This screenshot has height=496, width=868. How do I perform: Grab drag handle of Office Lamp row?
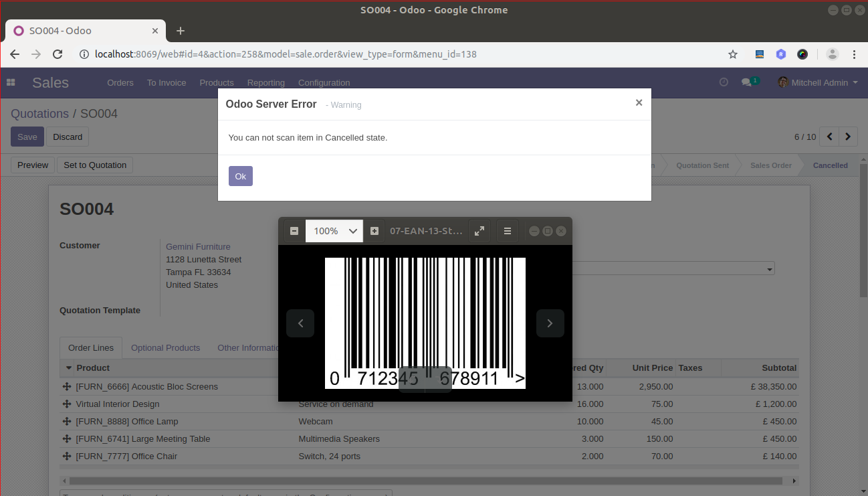tap(67, 422)
